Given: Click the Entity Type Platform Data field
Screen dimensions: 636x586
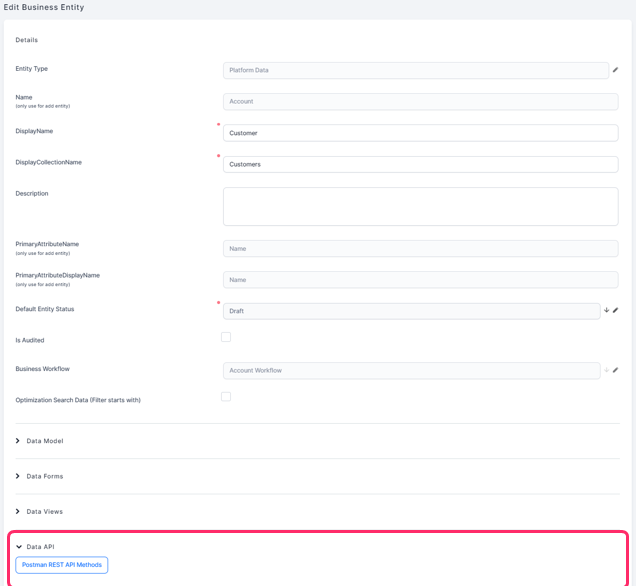Looking at the screenshot, I should point(415,70).
